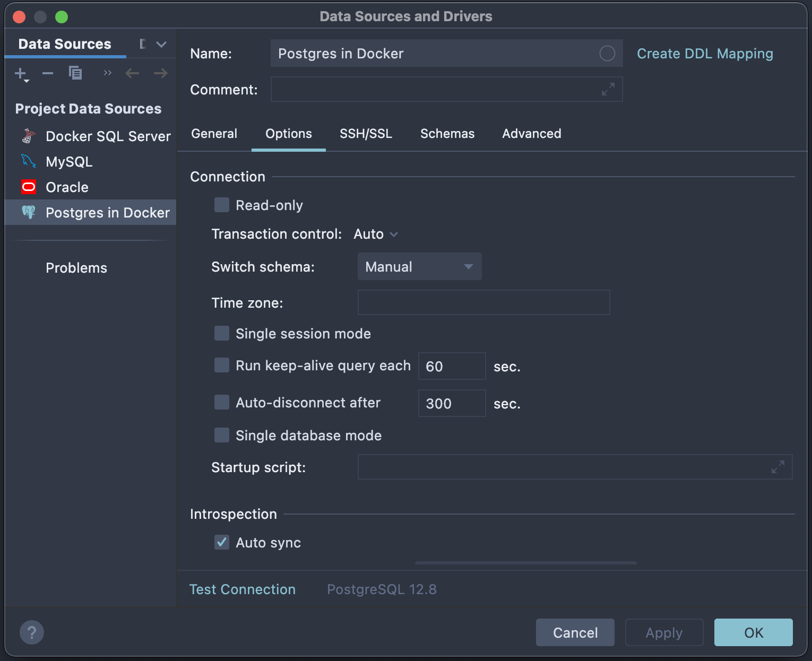The height and width of the screenshot is (661, 812).
Task: Expand the Comment field with expand icon
Action: pos(608,89)
